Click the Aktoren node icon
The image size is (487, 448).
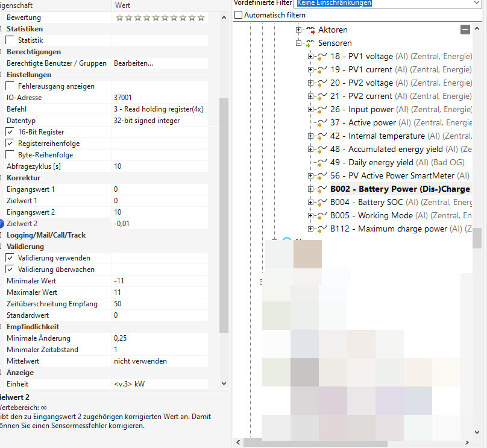point(310,30)
